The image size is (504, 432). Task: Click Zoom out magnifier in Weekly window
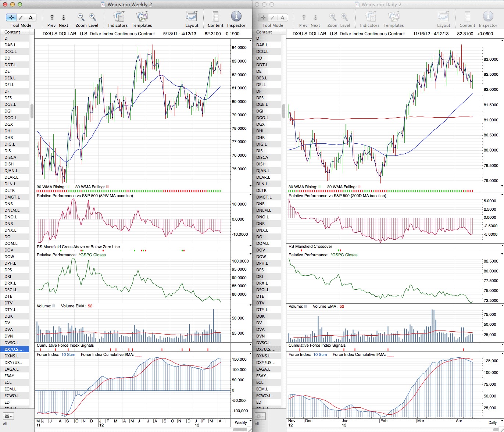81,17
